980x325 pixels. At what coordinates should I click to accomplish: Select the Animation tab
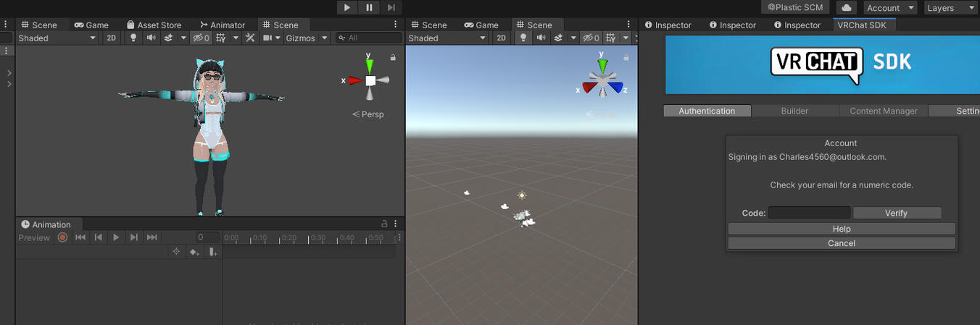point(46,224)
